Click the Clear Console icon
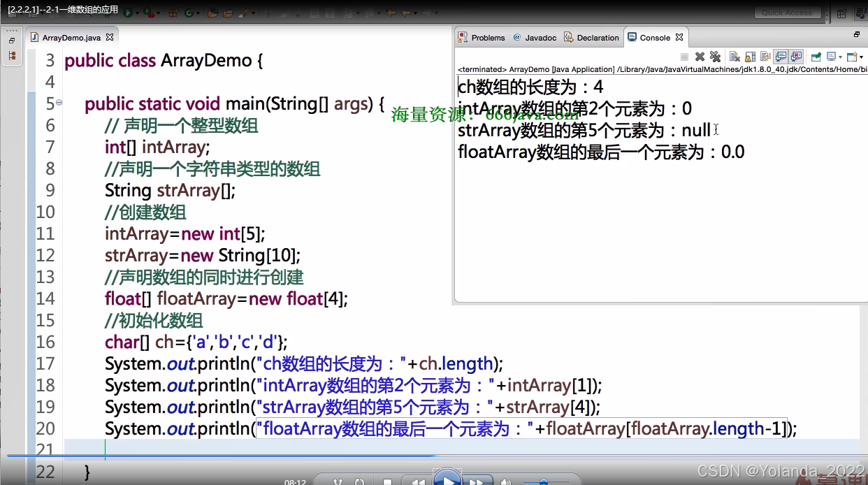The image size is (868, 485). click(735, 57)
